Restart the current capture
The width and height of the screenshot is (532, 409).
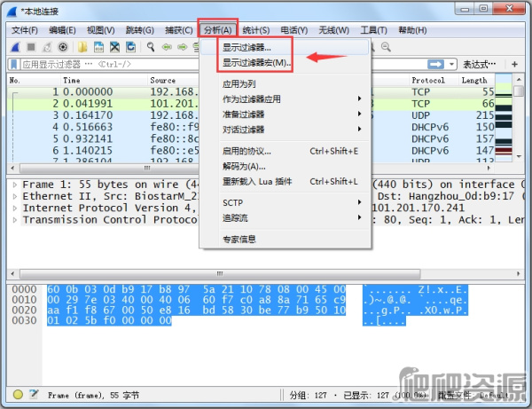47,47
